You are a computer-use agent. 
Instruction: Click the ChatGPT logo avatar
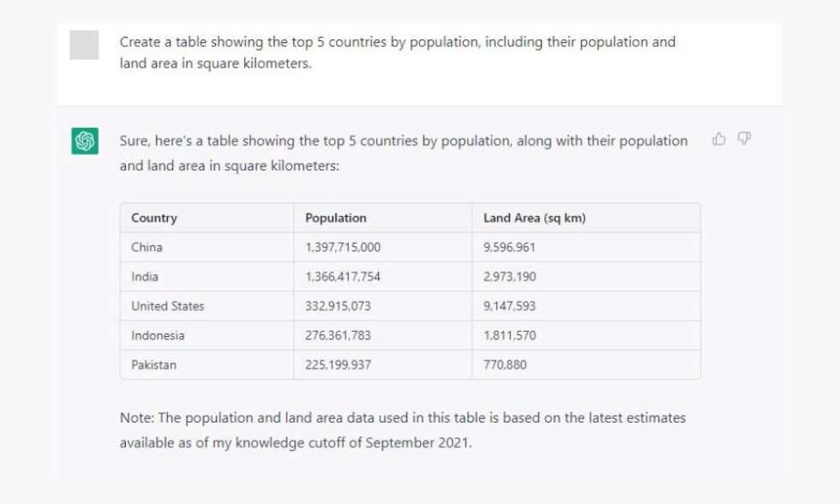85,141
